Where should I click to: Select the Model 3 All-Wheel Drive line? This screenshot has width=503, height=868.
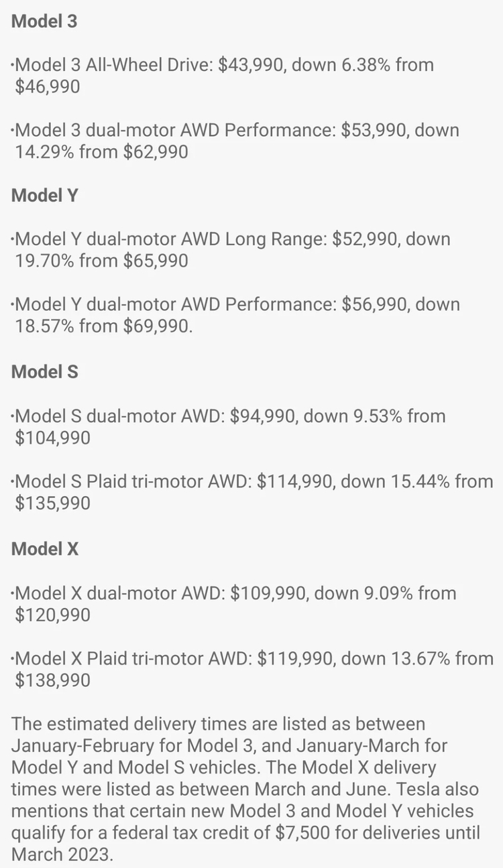pyautogui.click(x=223, y=76)
